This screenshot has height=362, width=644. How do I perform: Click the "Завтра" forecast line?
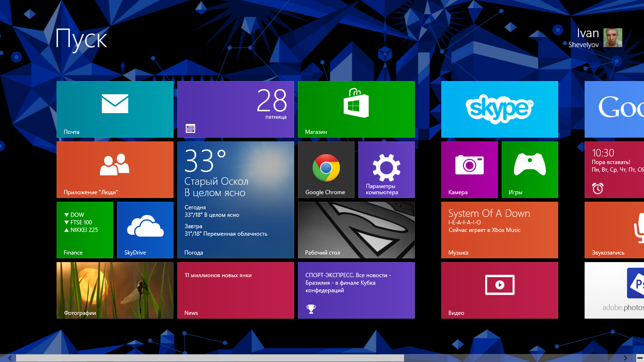pos(193,226)
